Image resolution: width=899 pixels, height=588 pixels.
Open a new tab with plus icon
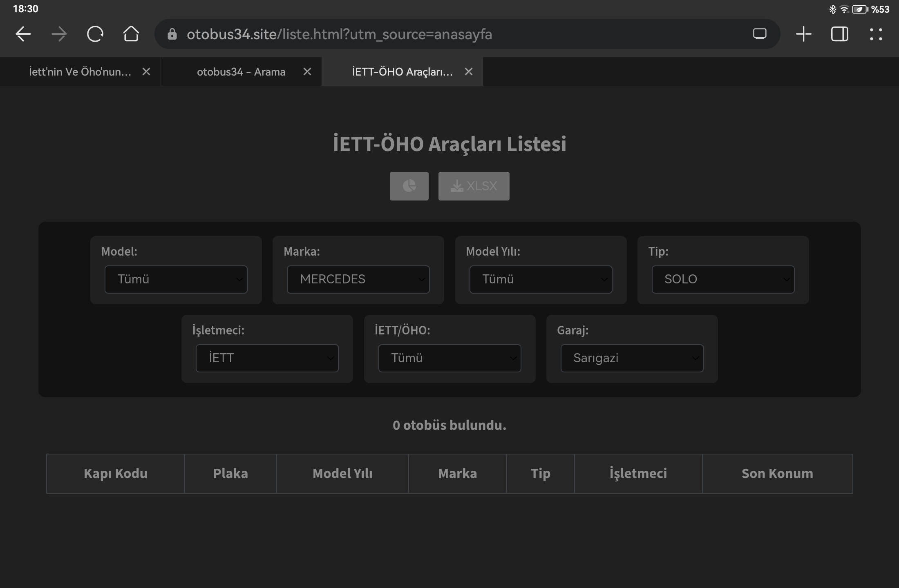(x=803, y=34)
